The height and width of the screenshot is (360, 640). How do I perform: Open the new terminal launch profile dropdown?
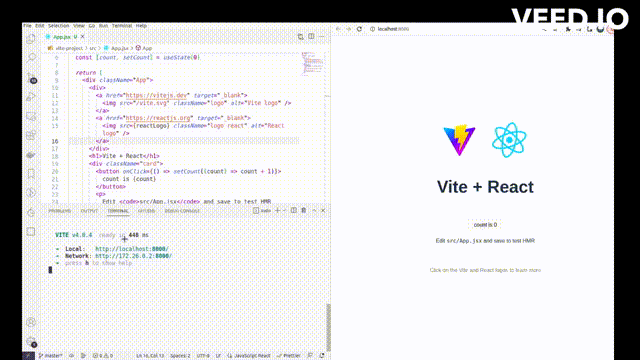[x=284, y=211]
